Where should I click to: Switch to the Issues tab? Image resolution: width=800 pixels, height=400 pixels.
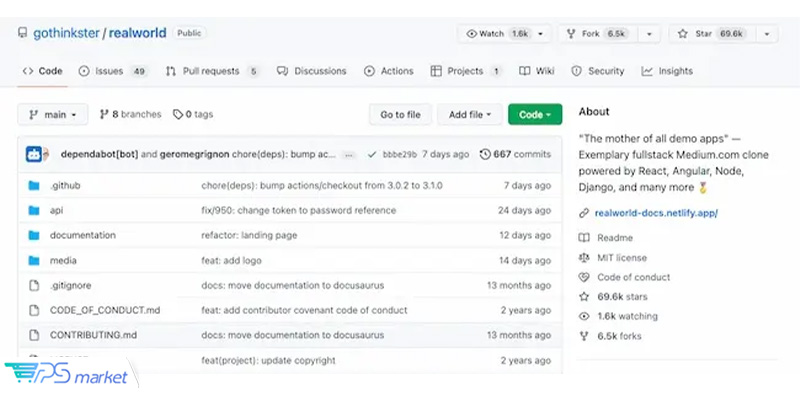(x=112, y=71)
